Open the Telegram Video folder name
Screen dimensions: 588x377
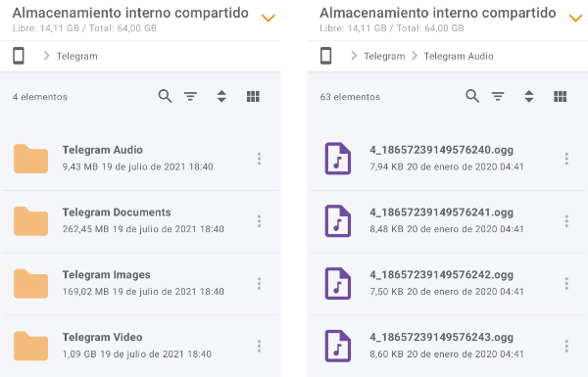[x=102, y=337]
